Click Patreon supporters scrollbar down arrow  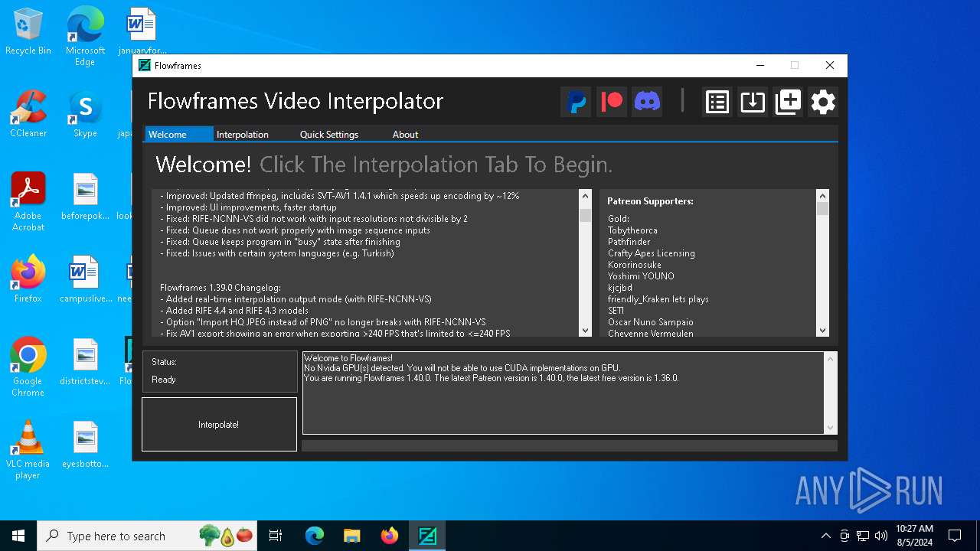pos(823,331)
